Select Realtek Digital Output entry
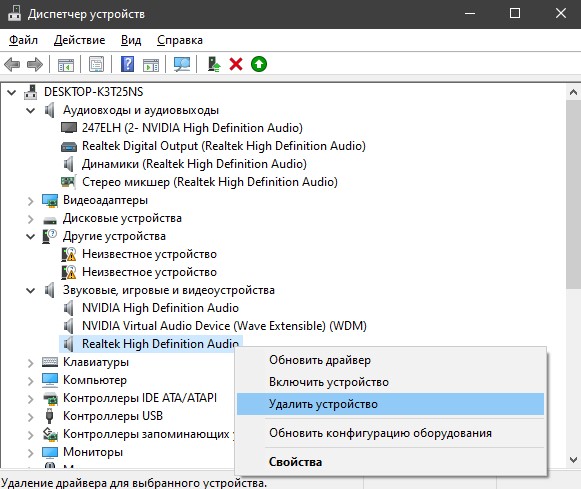Screen dimensions: 581x489 [224, 146]
